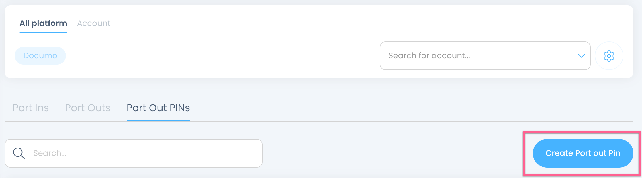This screenshot has height=179, width=644.
Task: Expand the account search dropdown chevron
Action: [x=581, y=56]
